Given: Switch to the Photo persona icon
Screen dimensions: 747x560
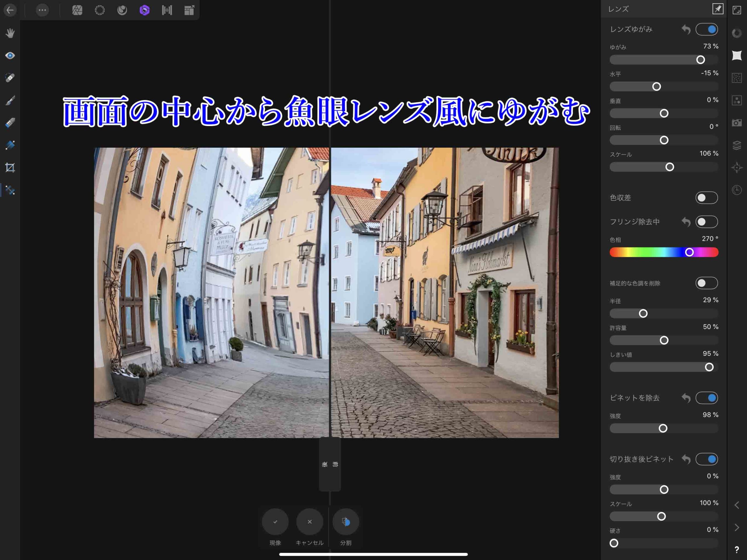Looking at the screenshot, I should [x=77, y=10].
